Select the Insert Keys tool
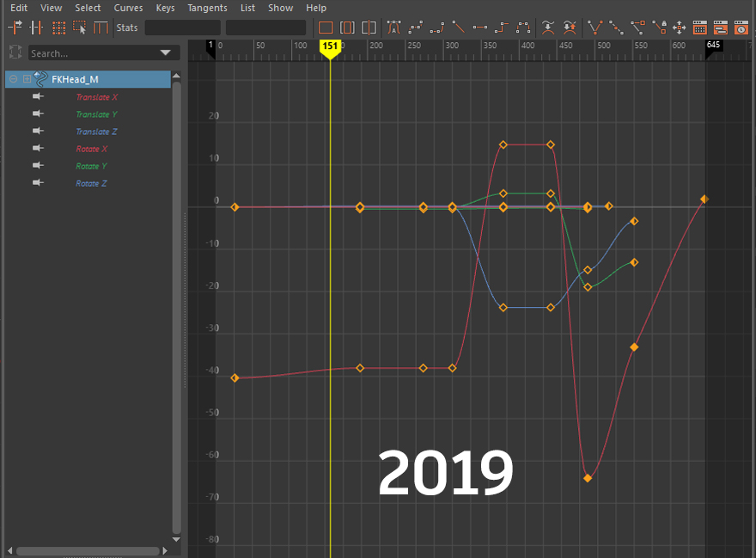Screen dimensions: 756x558 pos(36,27)
